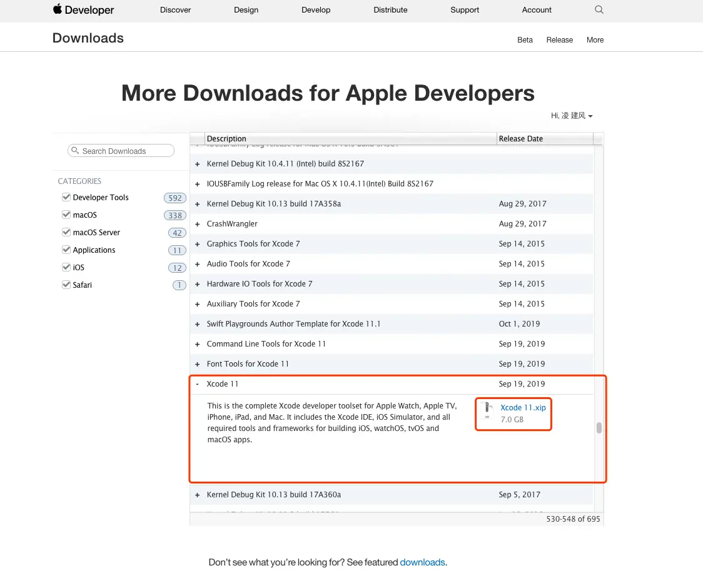Expand Swift Playgrounds Author Template row
Image resolution: width=703 pixels, height=588 pixels.
click(197, 324)
